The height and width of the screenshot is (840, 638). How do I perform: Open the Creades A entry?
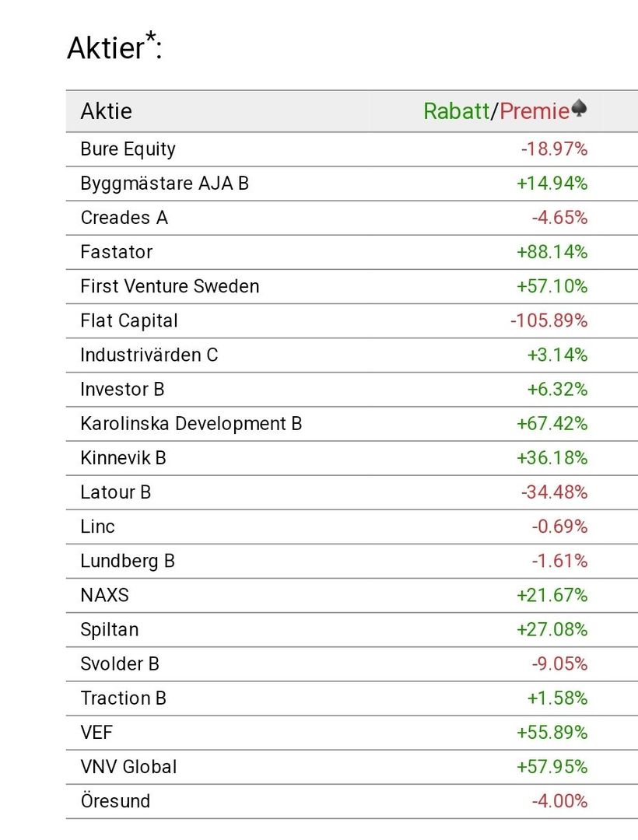pyautogui.click(x=124, y=218)
